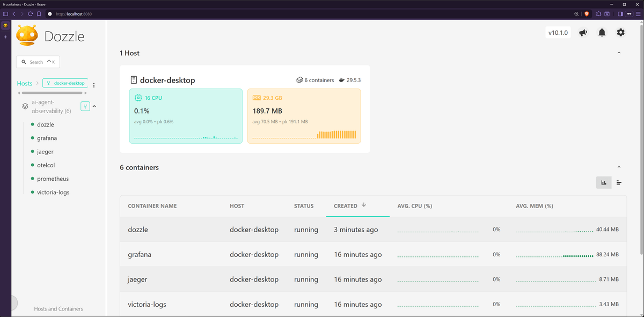The height and width of the screenshot is (317, 644).
Task: Collapse the ai-agent-observability group chevron
Action: [94, 106]
